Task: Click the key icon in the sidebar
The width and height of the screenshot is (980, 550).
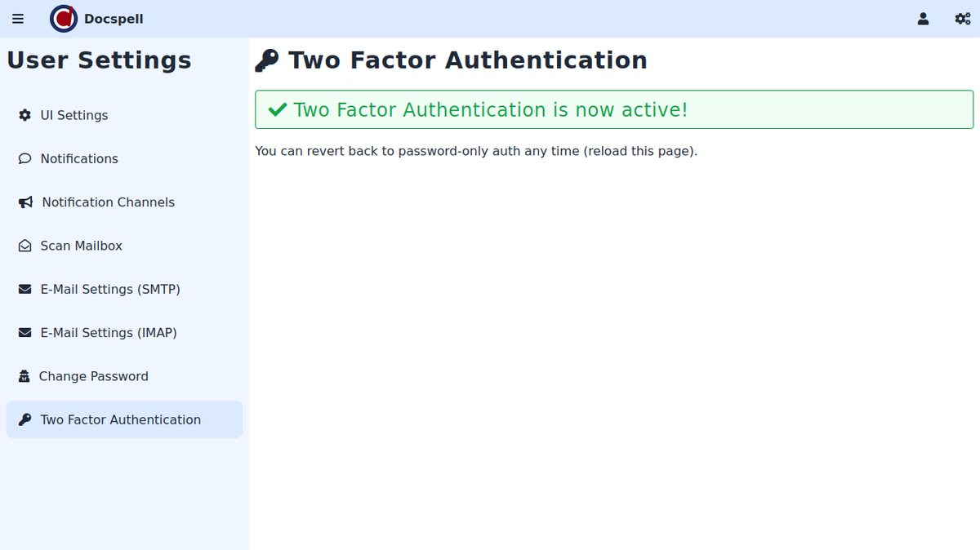Action: point(24,419)
